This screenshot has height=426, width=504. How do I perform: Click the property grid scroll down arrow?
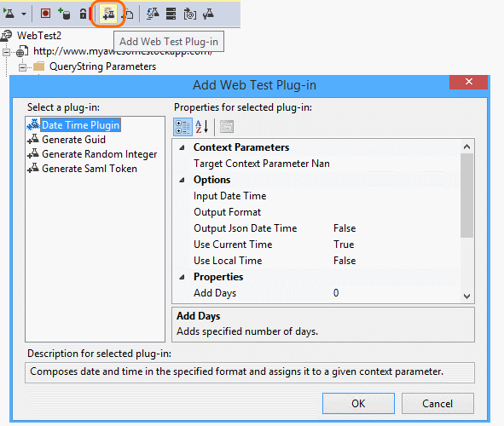[x=466, y=296]
